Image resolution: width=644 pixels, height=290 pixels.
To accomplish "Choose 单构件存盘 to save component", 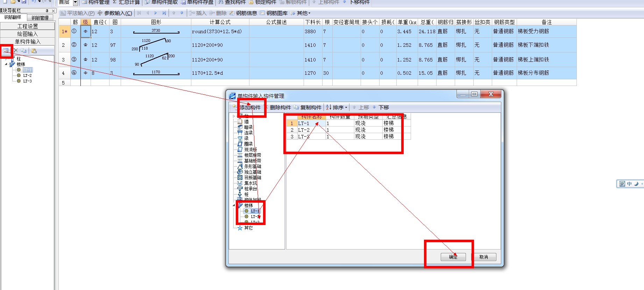I will 197,2.
